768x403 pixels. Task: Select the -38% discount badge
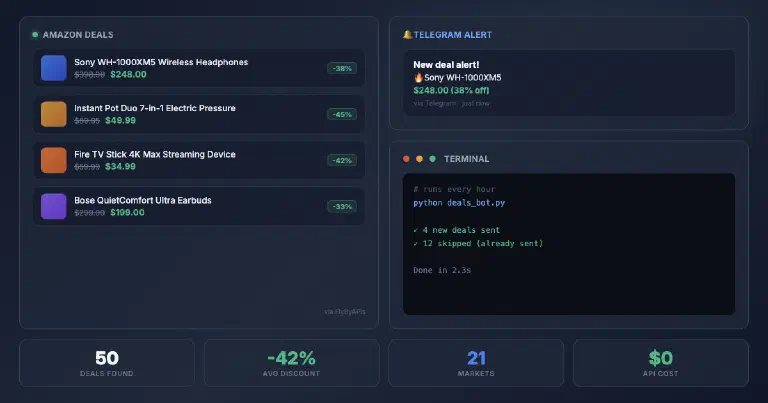tap(342, 68)
